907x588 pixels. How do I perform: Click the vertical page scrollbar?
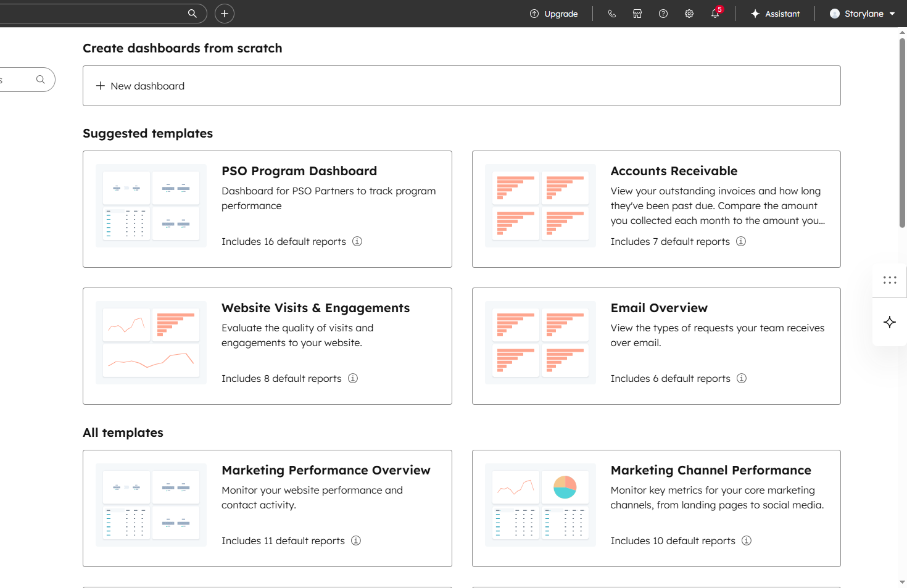coord(902,133)
